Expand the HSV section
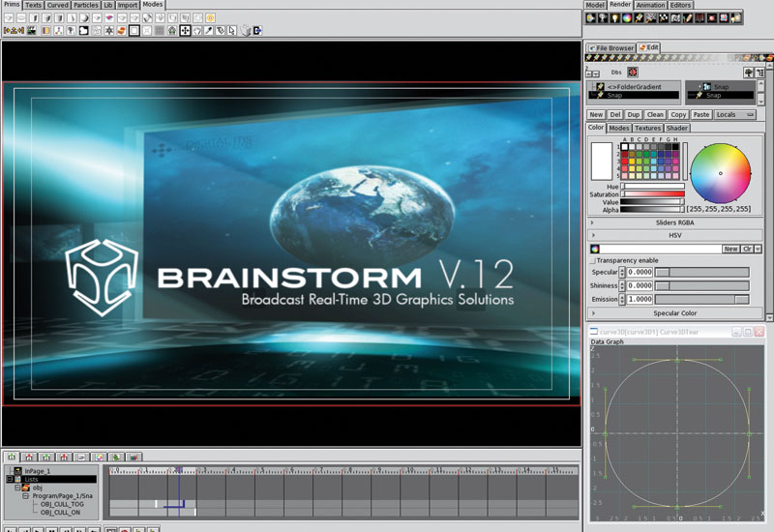 coord(674,235)
